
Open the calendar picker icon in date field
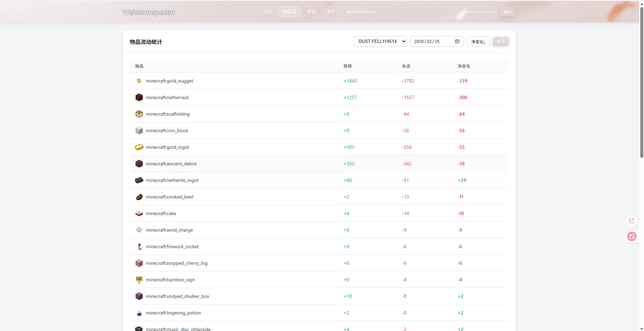click(457, 41)
